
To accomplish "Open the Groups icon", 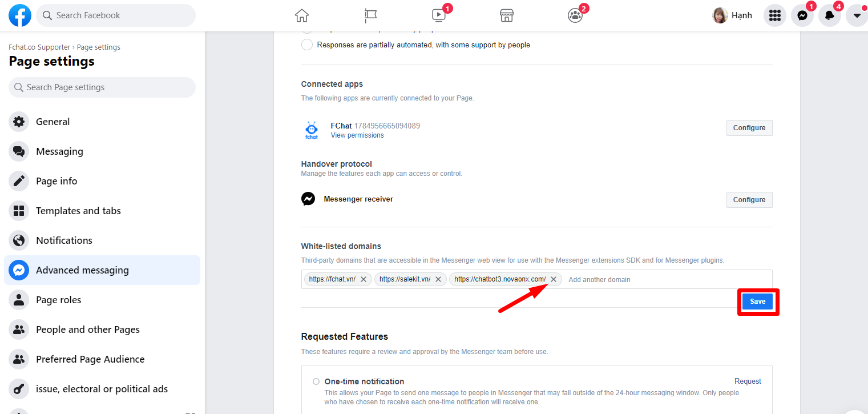I will (575, 15).
